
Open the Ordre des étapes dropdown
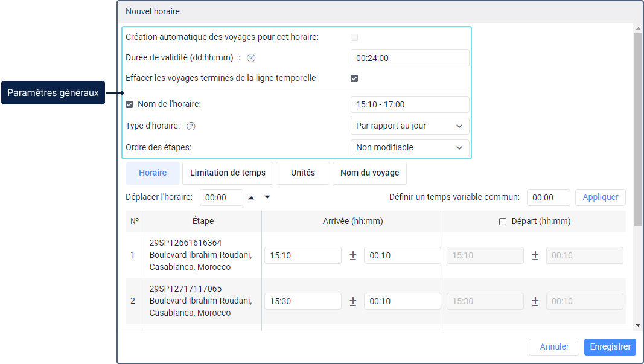(410, 147)
